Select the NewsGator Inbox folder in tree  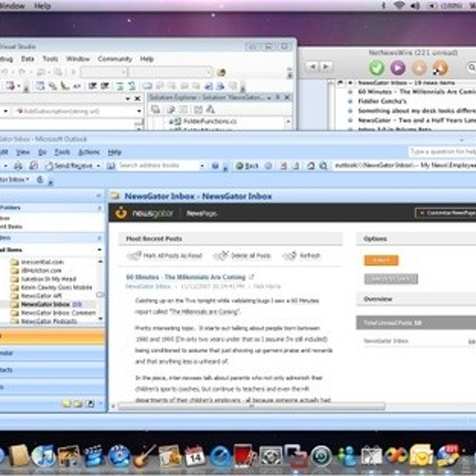point(45,304)
